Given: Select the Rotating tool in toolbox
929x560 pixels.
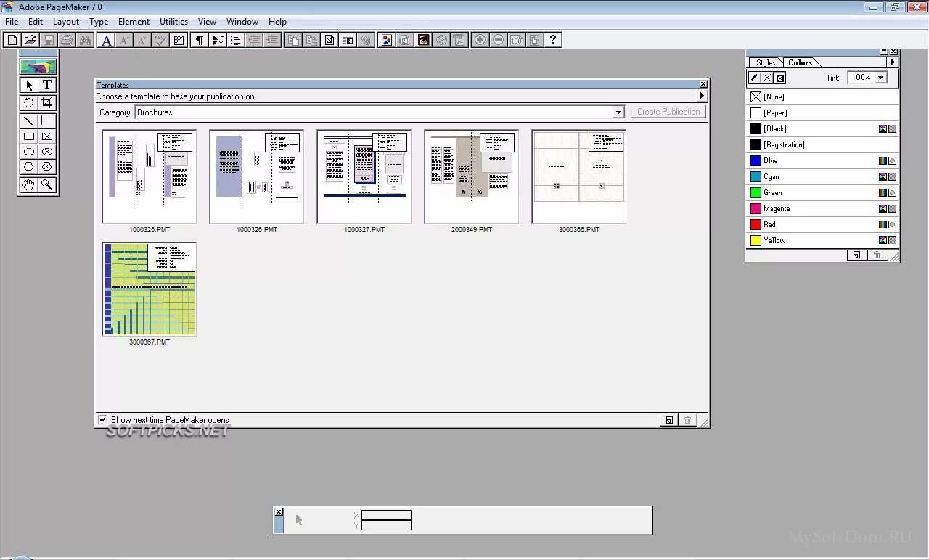Looking at the screenshot, I should (29, 103).
